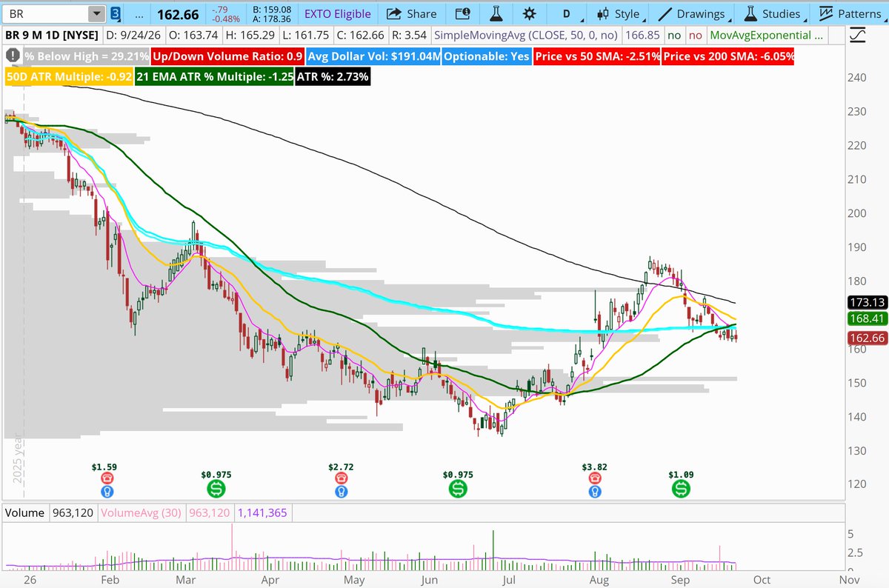Viewport: 889px width, 588px height.
Task: Click the '50D ATR Multiple: -0.92' label
Action: pos(69,76)
